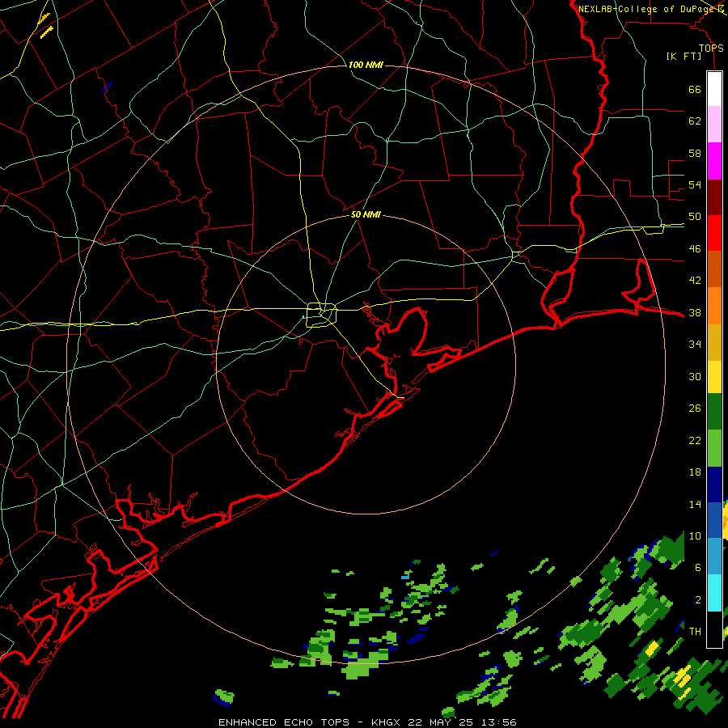This screenshot has width=728, height=728.
Task: Click the '18' legend value
Action: [695, 472]
